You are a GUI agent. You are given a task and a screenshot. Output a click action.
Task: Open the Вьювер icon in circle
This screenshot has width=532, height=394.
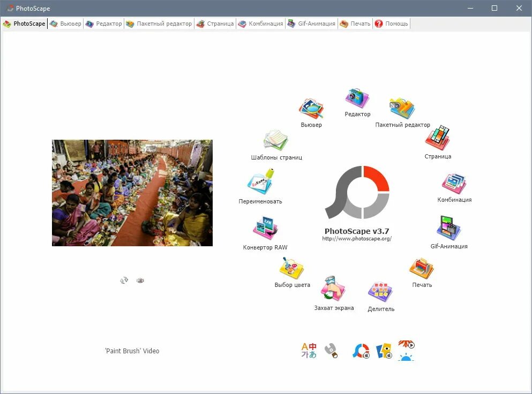(311, 109)
